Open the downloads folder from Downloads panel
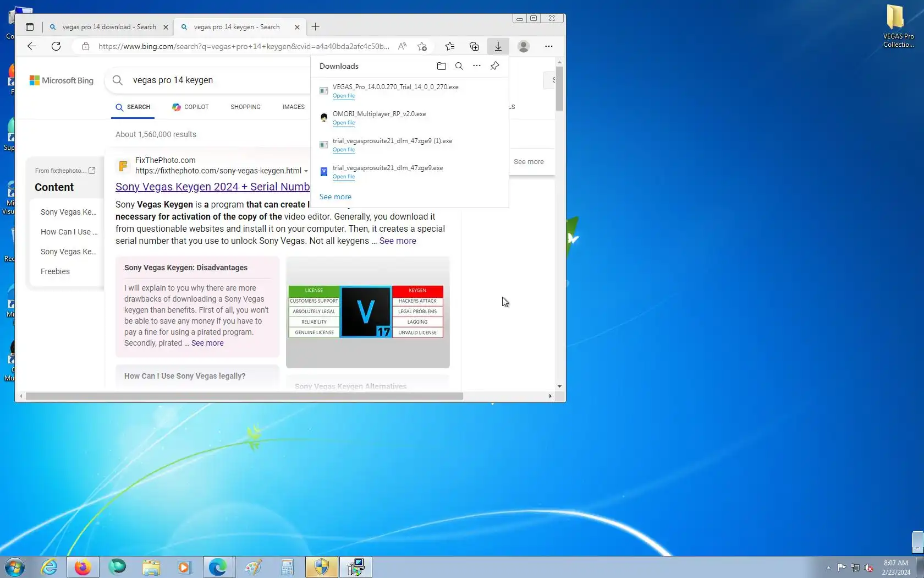Image resolution: width=924 pixels, height=578 pixels. [442, 66]
